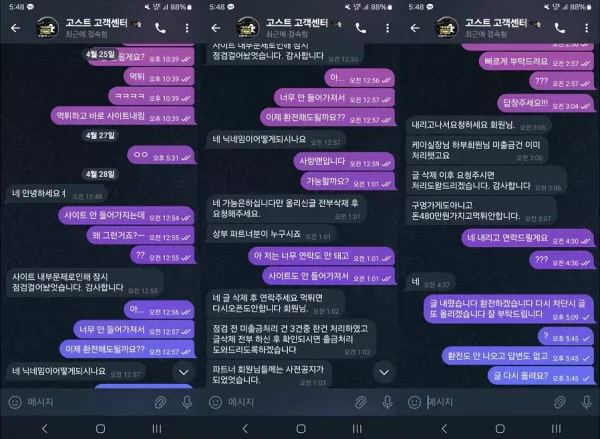Start voice recording in the right chat
Screen dimensions: 600x439
click(586, 402)
